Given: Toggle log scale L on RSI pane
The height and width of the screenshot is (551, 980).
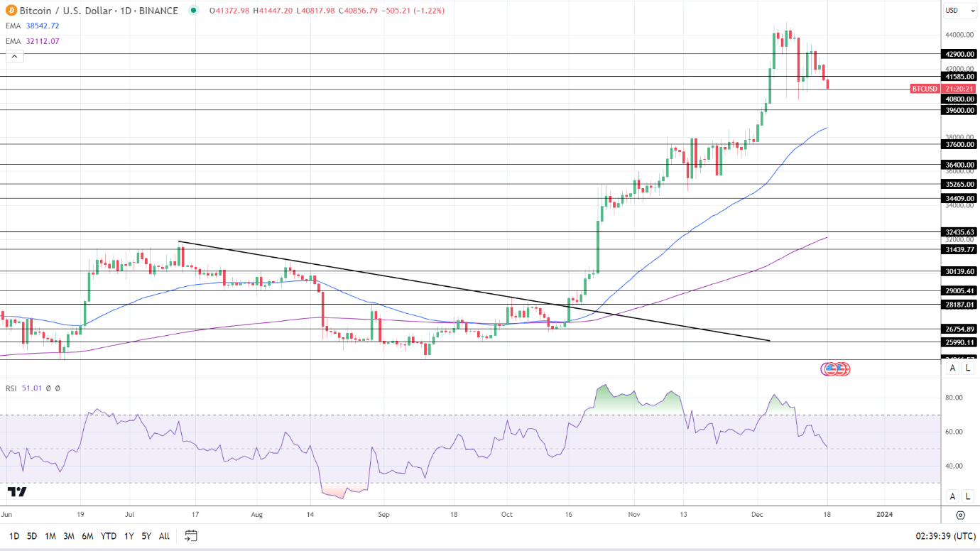Looking at the screenshot, I should click(968, 496).
